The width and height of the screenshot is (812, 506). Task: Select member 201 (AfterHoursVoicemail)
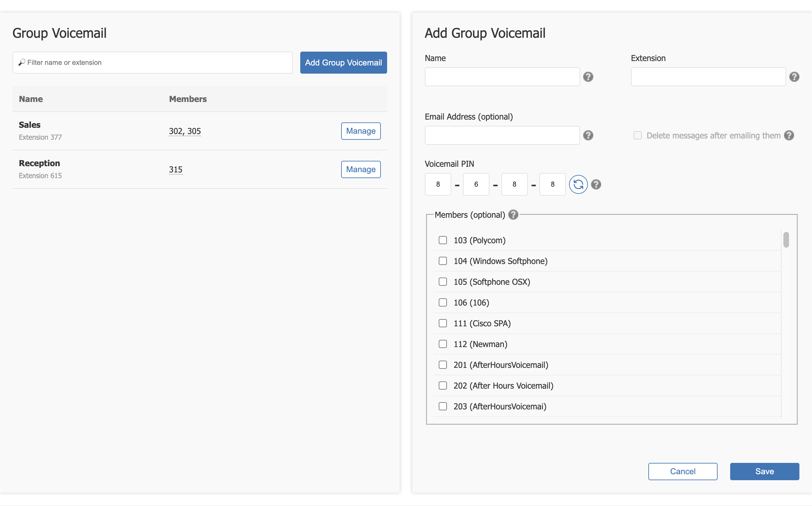(443, 365)
